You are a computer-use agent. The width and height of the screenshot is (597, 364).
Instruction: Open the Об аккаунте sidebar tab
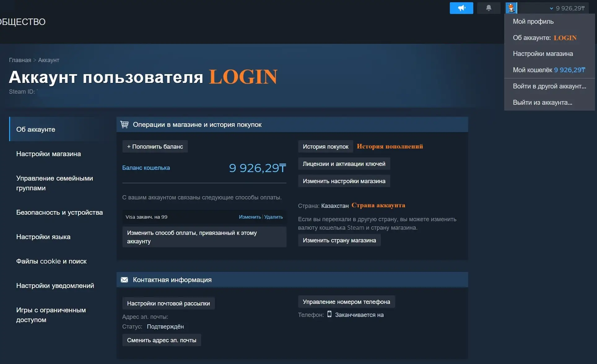tap(61, 129)
